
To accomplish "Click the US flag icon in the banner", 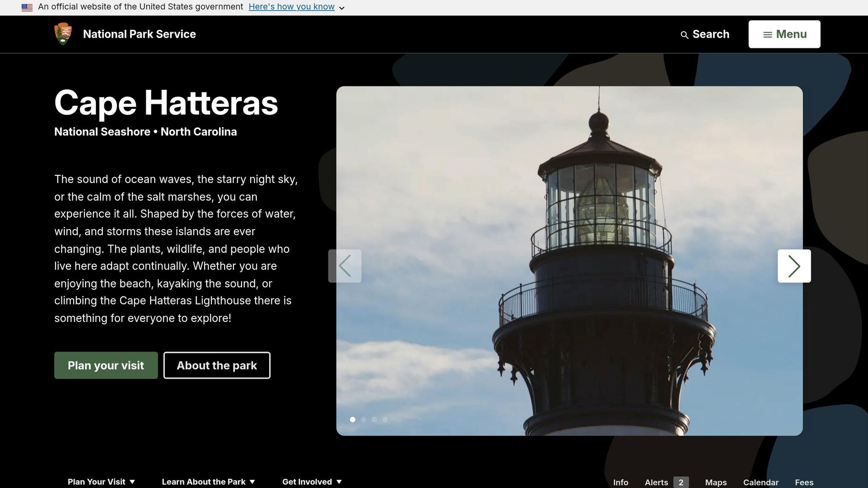I will [27, 7].
